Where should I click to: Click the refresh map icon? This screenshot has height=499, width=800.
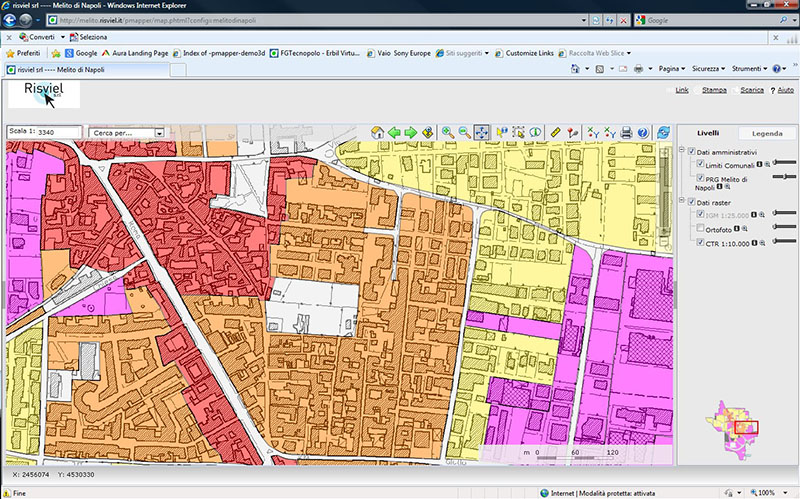[663, 132]
